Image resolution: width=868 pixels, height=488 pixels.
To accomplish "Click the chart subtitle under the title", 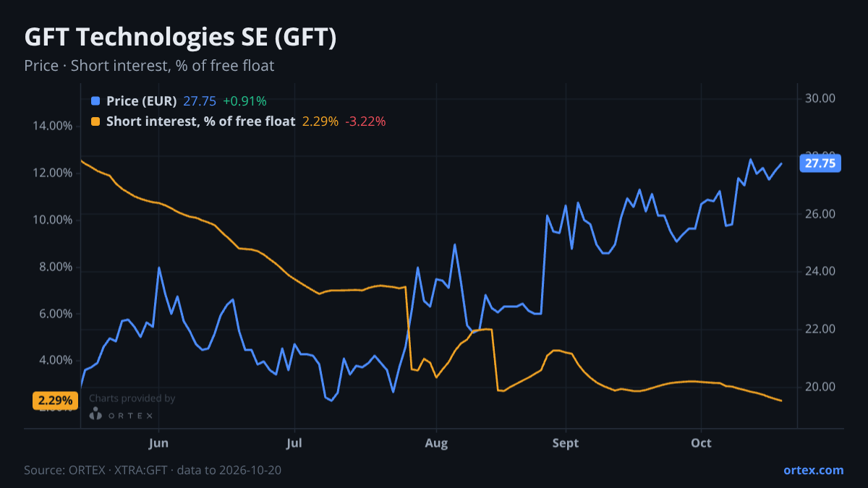I will pyautogui.click(x=149, y=66).
